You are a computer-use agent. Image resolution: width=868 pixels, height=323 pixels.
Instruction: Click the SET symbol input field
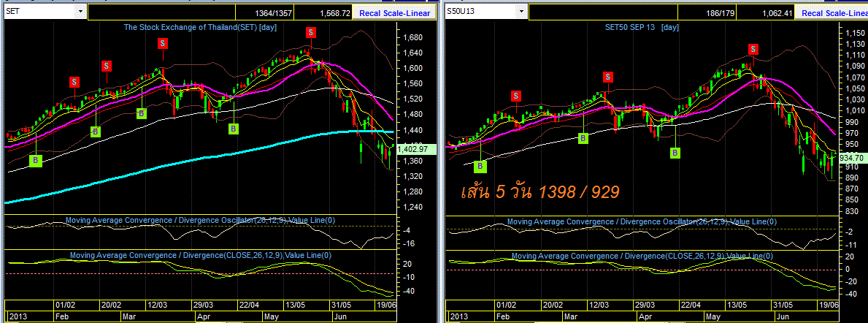(x=40, y=11)
